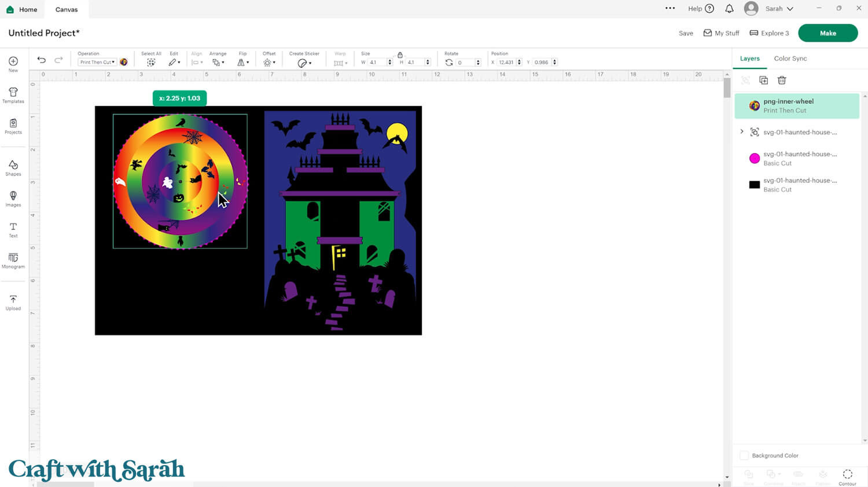Open the Create Sticker tool
The image size is (868, 487).
pyautogui.click(x=303, y=62)
